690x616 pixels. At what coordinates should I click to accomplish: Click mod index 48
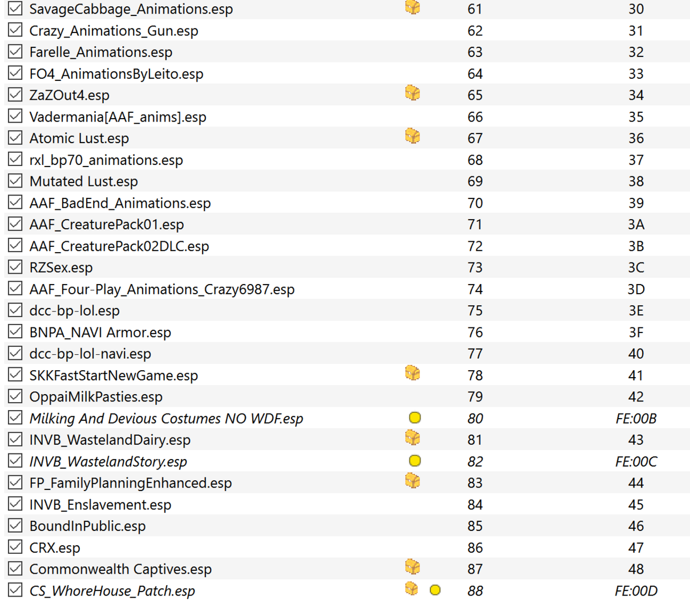[636, 569]
